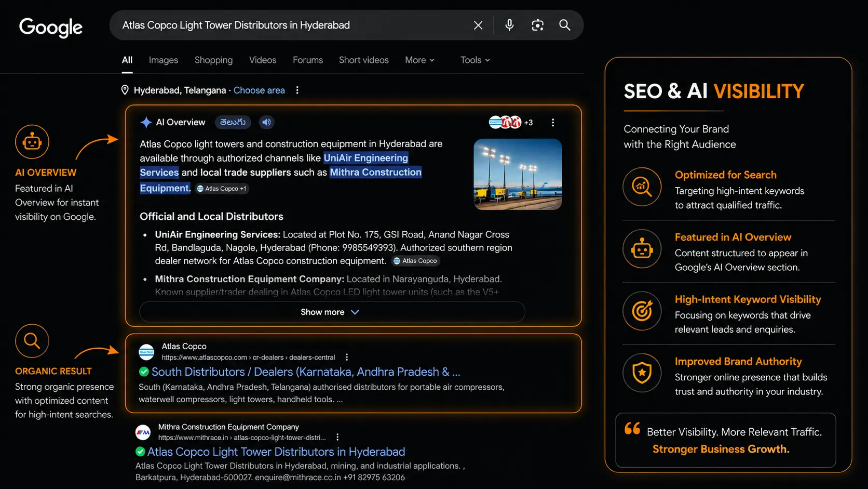Click the SEO & AI VISIBILITY heading

[714, 91]
